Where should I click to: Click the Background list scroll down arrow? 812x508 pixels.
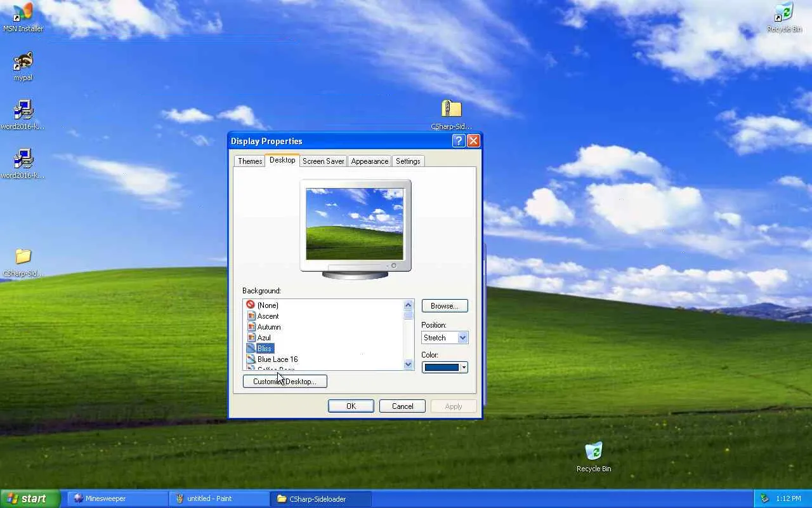point(409,364)
